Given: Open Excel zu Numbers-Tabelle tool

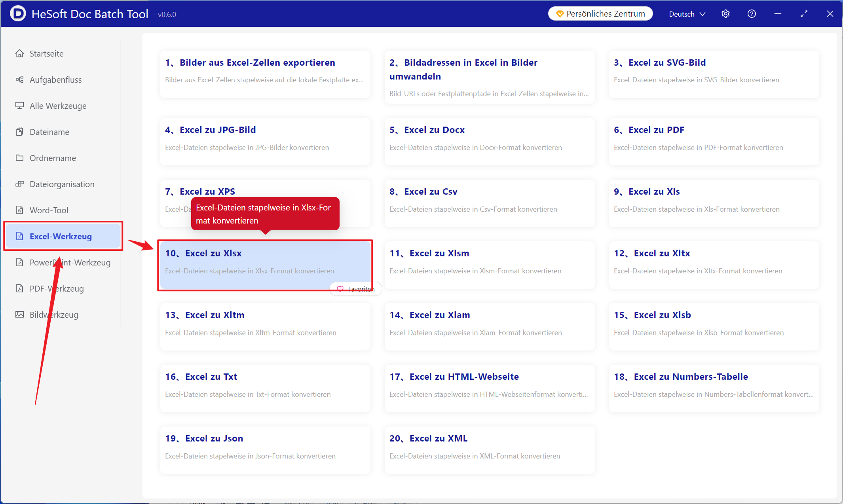Looking at the screenshot, I should (x=714, y=388).
